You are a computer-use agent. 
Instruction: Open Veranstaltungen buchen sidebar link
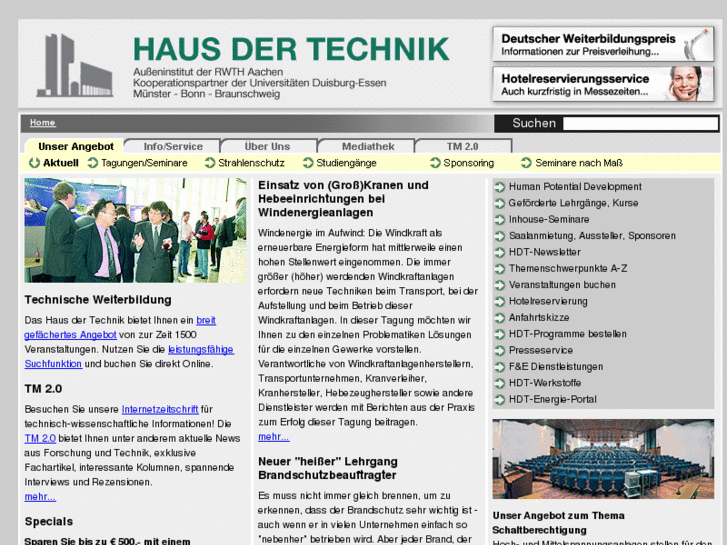point(562,285)
